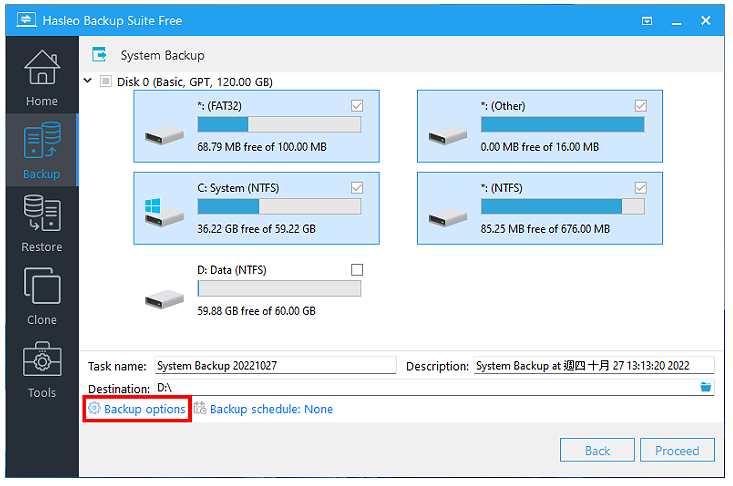Click the Proceed button
The image size is (733, 486).
coord(677,450)
